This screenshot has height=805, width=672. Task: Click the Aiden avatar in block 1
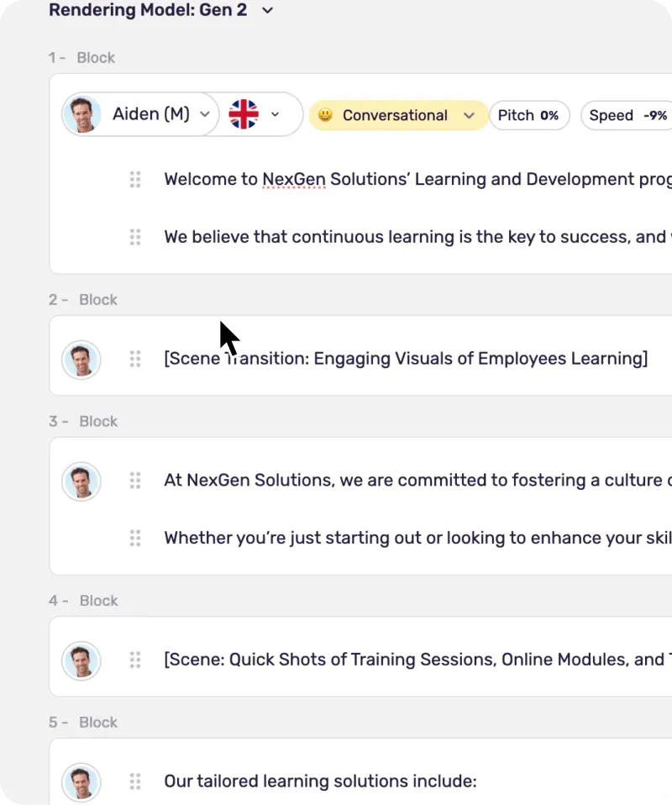point(82,114)
